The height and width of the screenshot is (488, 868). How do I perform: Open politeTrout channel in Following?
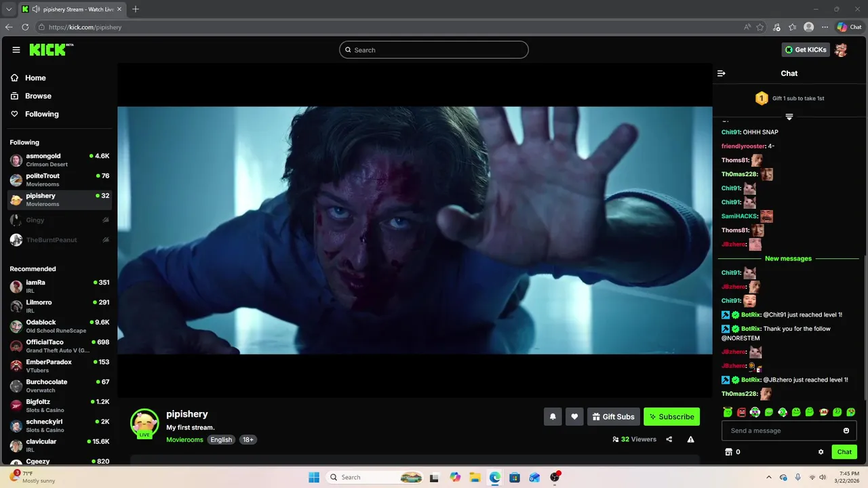[x=60, y=180]
